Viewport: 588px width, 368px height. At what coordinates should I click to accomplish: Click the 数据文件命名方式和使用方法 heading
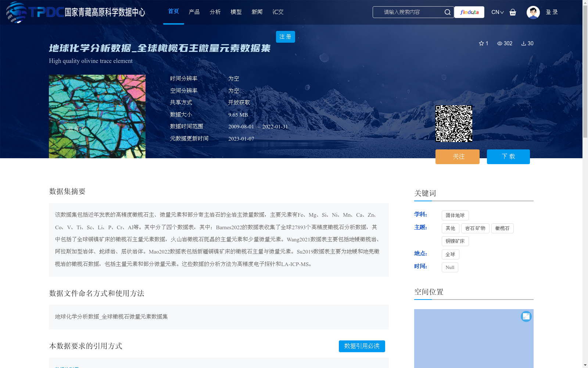click(x=97, y=293)
